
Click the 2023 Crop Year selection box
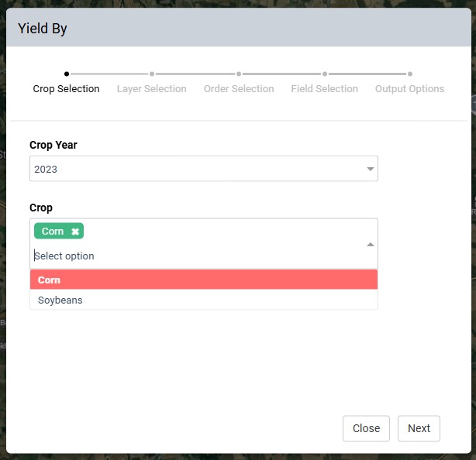pyautogui.click(x=204, y=169)
